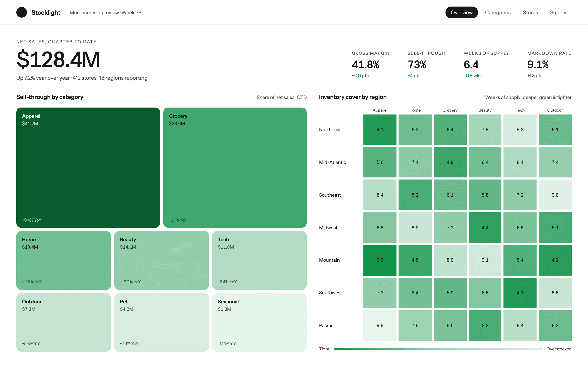The height and width of the screenshot is (368, 588).
Task: Select the Mid-Atlantic Grocery 4.8 cell
Action: coord(450,162)
